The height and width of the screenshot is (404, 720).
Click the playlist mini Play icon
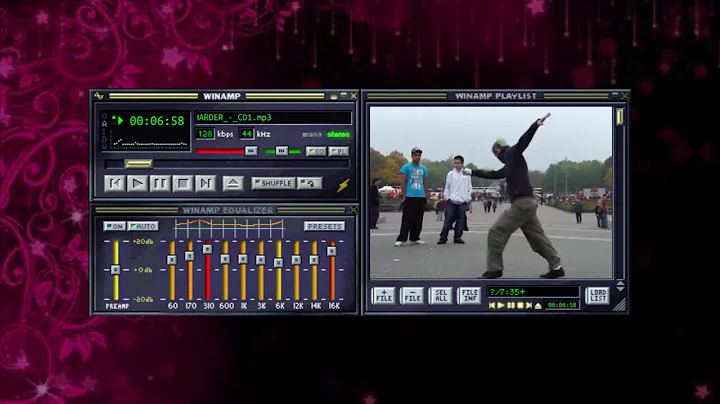(x=501, y=305)
